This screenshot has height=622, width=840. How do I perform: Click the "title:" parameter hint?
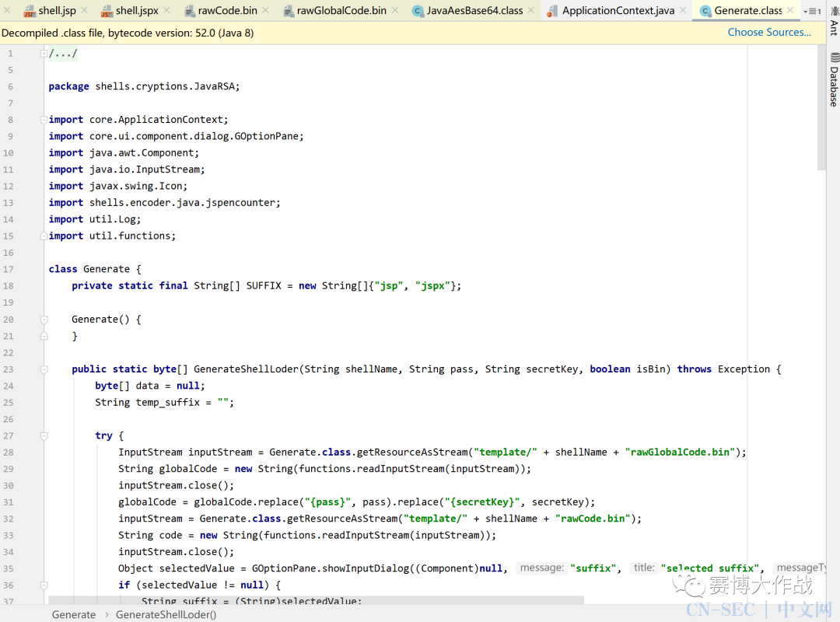(x=644, y=568)
